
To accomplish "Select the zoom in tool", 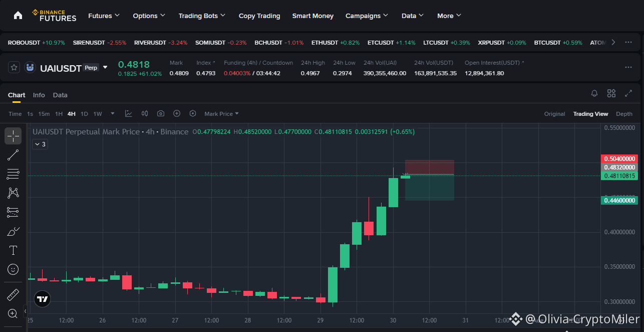I will point(14,313).
